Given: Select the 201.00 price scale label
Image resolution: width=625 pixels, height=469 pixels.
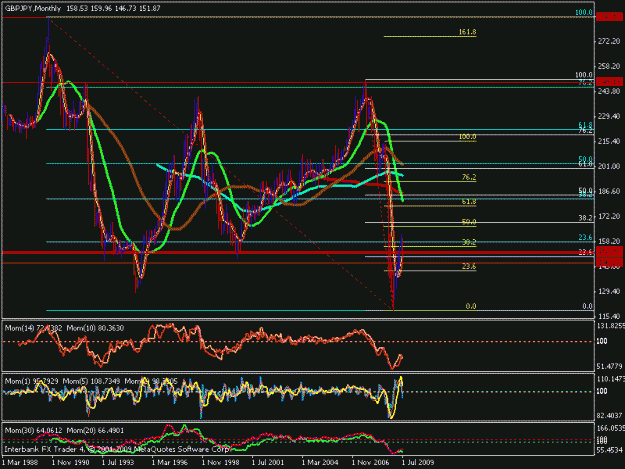Looking at the screenshot, I should click(609, 166).
